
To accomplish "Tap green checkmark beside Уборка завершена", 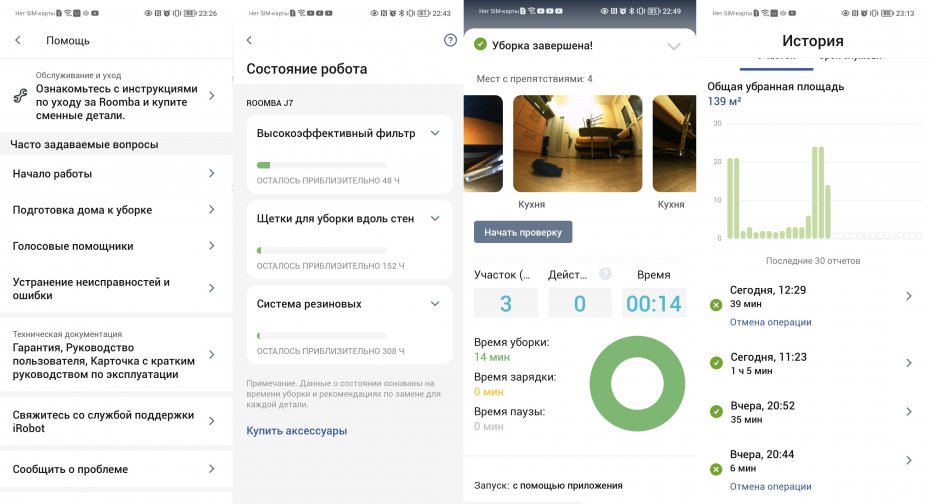I will tap(480, 45).
